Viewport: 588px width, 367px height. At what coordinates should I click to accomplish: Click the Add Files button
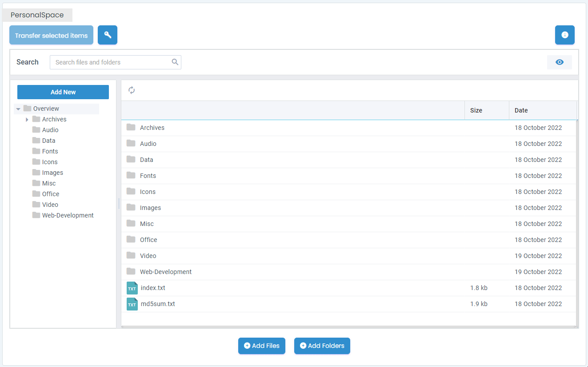click(x=261, y=346)
